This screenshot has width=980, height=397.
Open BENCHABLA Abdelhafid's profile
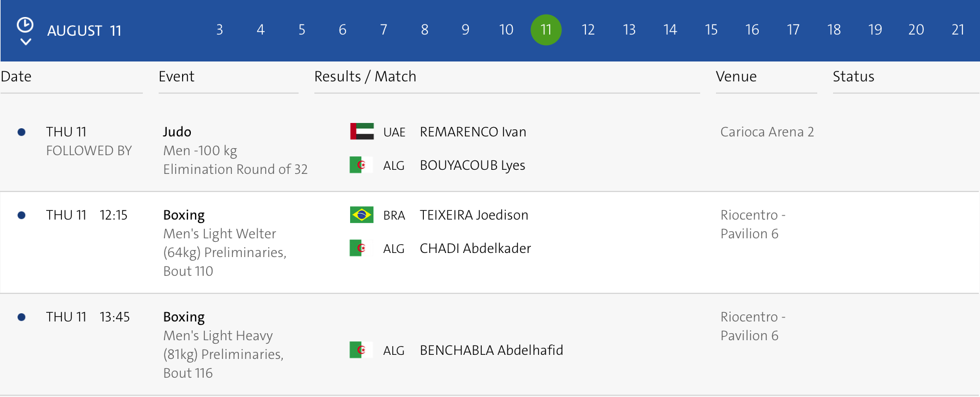point(491,350)
